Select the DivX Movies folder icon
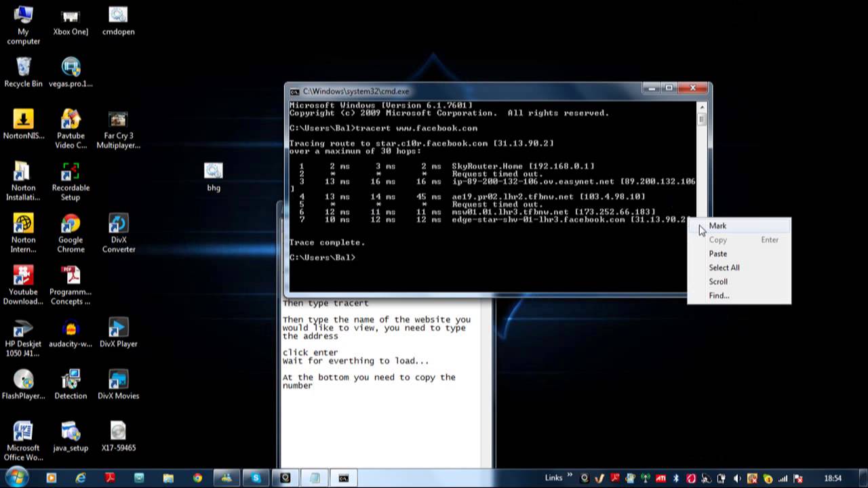The image size is (868, 488). pyautogui.click(x=118, y=385)
